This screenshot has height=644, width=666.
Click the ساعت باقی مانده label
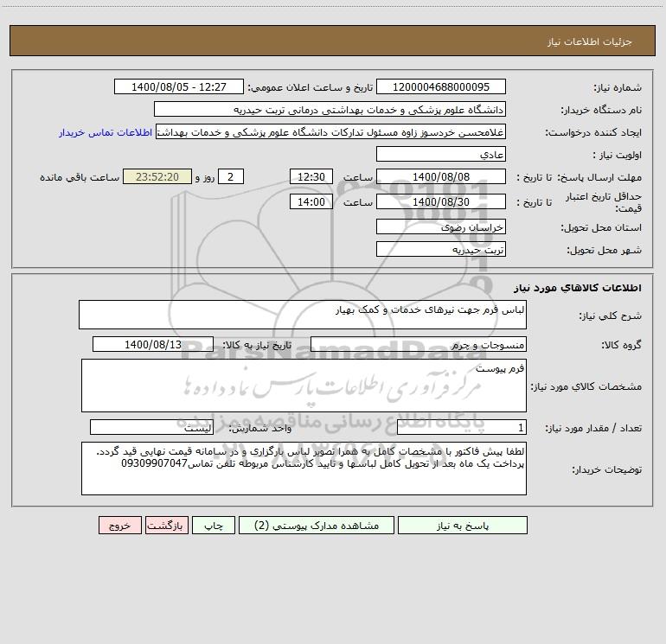(80, 177)
